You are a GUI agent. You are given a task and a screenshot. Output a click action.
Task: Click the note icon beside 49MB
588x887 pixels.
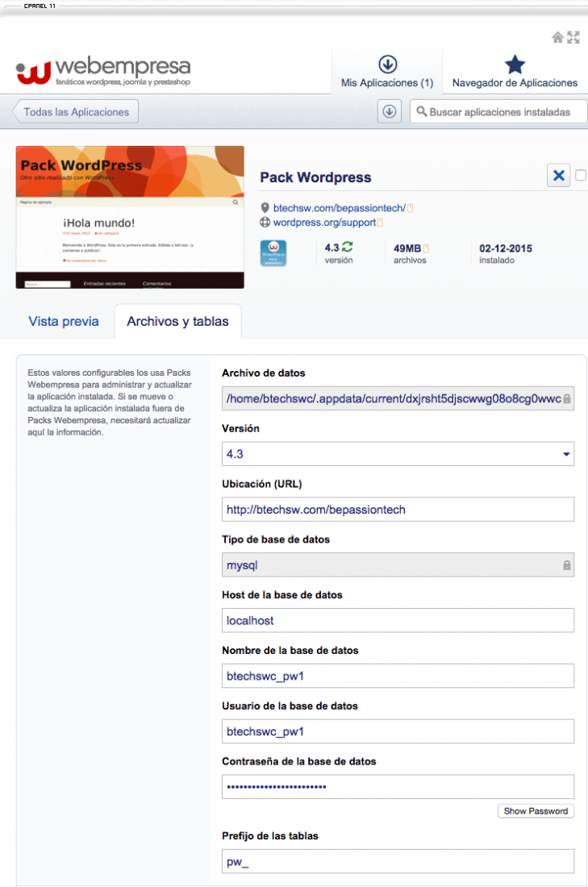pos(426,248)
